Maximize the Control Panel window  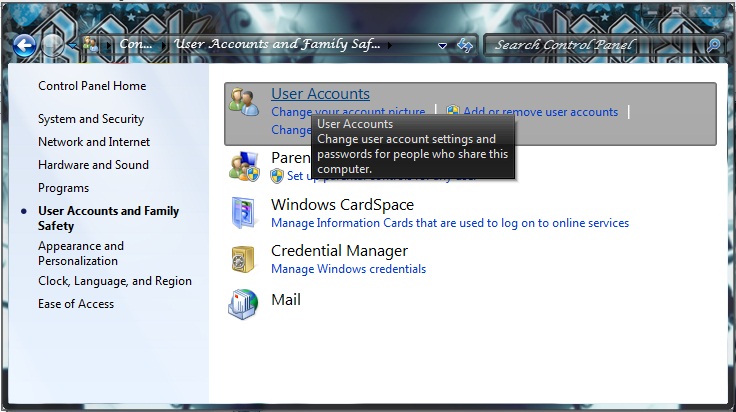[676, 10]
